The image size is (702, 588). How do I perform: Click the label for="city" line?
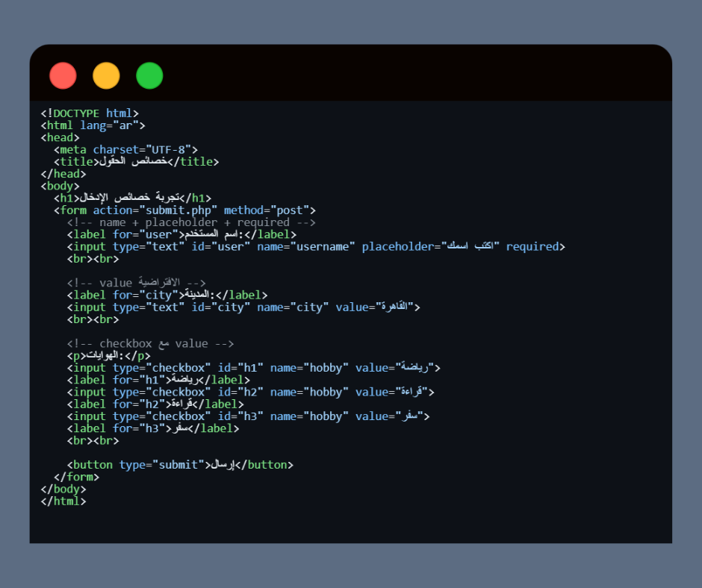coord(167,295)
